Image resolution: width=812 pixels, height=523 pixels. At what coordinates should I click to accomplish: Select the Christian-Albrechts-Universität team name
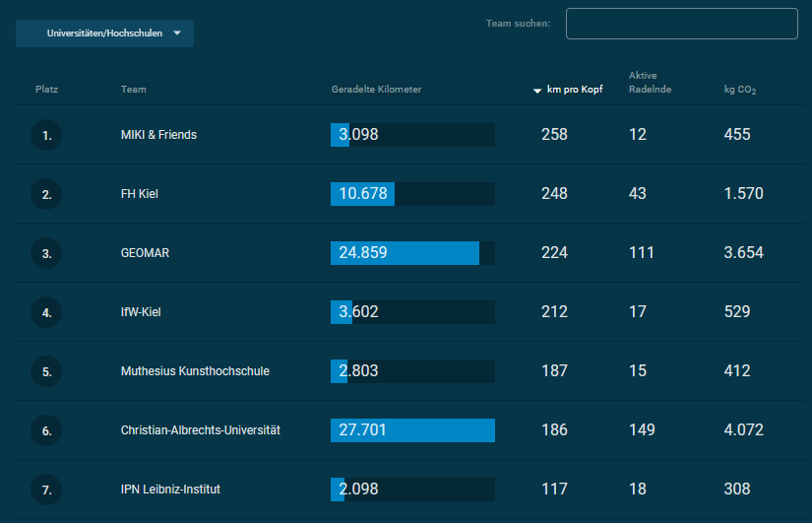coord(201,430)
